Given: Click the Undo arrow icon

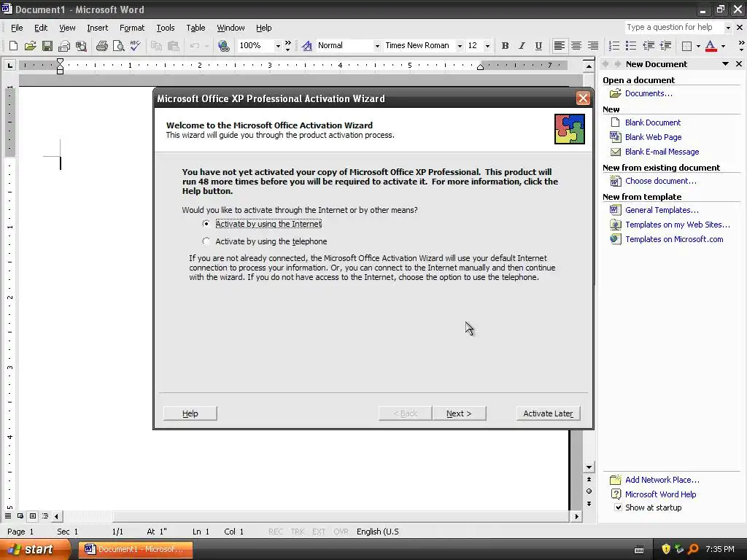Looking at the screenshot, I should click(x=194, y=46).
